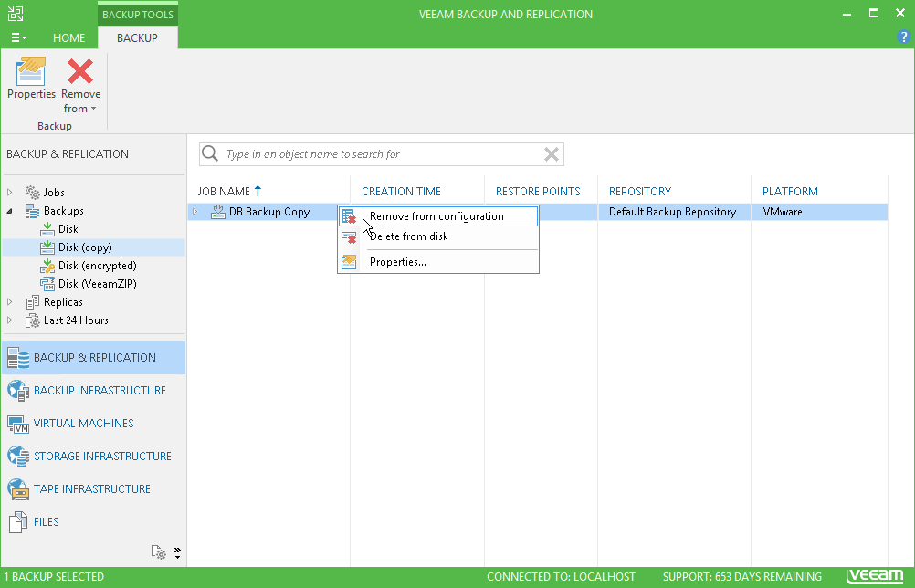Click the Virtual Machines VM icon
This screenshot has width=915, height=588.
point(18,424)
